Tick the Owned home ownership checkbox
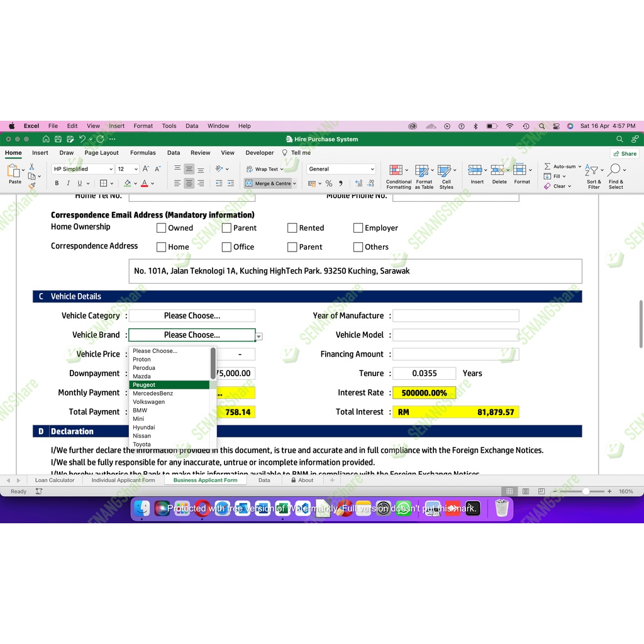Viewport: 644px width, 644px height. [161, 228]
